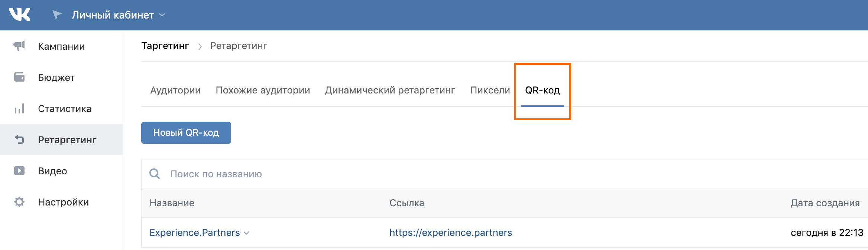Click the return arrow icon beside Ретаргетинг
The height and width of the screenshot is (250, 868).
point(19,140)
